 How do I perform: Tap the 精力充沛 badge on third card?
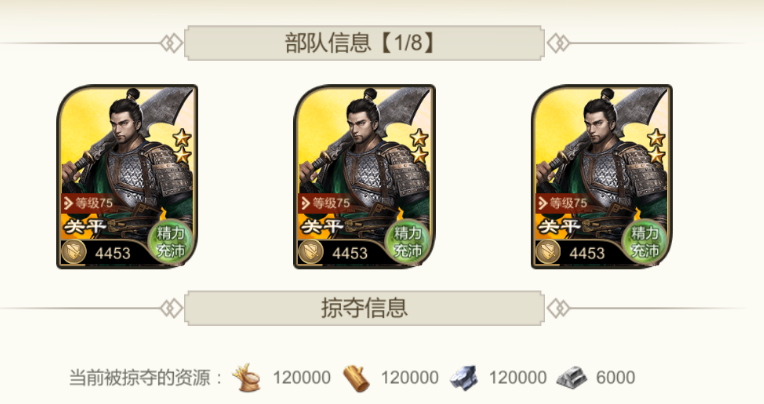(645, 242)
